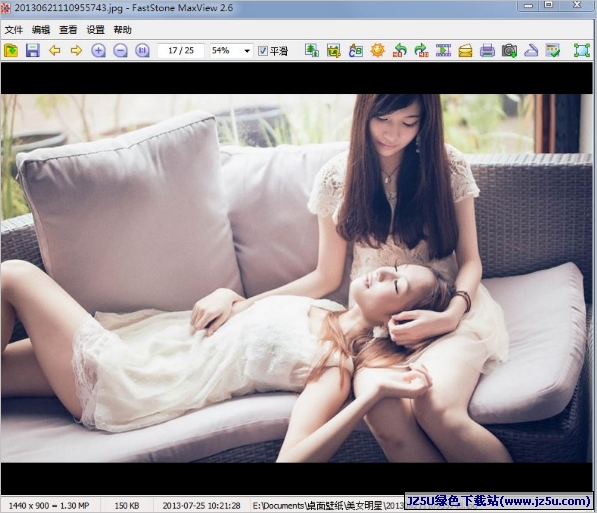Click the FastStone title bar app icon
This screenshot has width=597, height=513.
pyautogui.click(x=6, y=8)
